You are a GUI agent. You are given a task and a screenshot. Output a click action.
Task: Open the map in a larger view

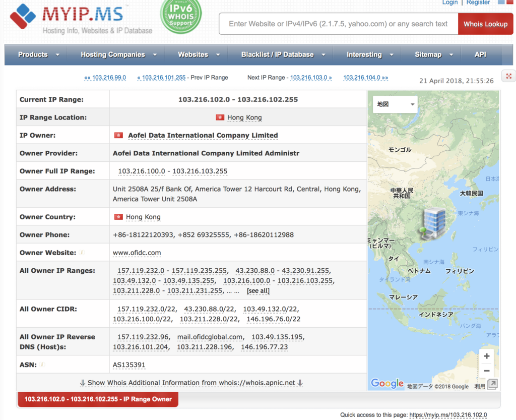click(x=492, y=384)
